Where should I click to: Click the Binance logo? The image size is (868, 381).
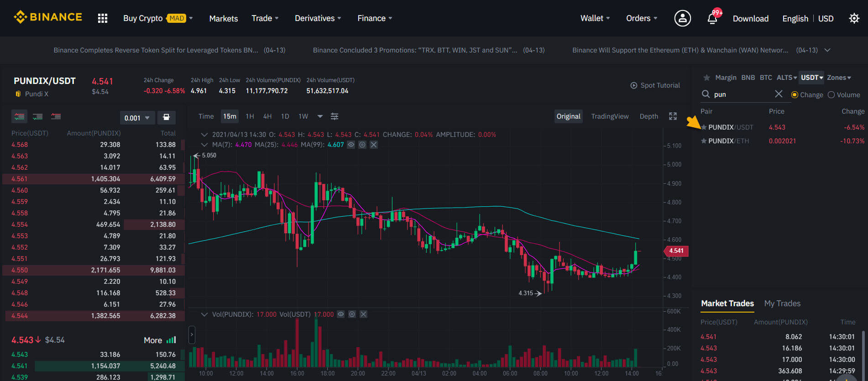coord(48,17)
